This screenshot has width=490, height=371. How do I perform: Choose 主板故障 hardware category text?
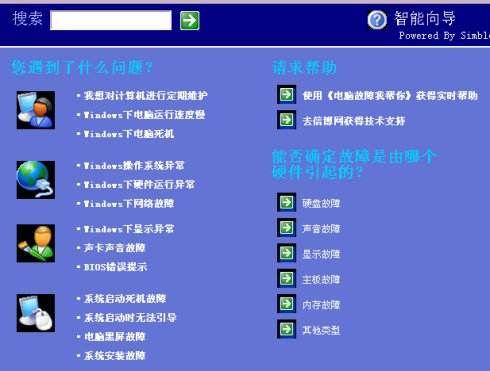click(x=321, y=279)
